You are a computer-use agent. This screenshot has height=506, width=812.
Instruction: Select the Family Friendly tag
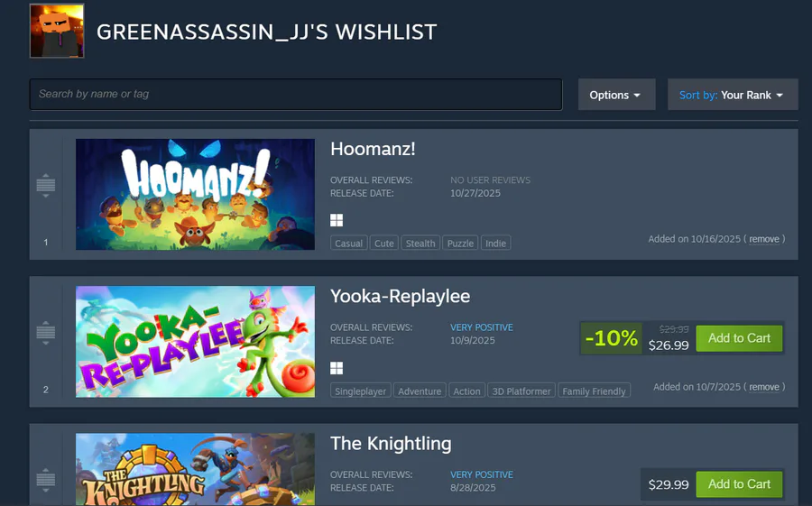pos(594,391)
